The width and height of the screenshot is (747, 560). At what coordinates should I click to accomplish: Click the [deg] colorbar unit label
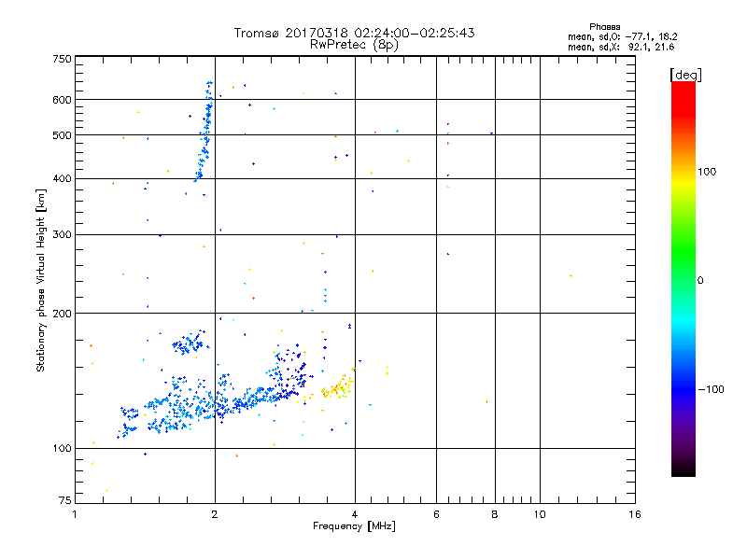pos(685,76)
